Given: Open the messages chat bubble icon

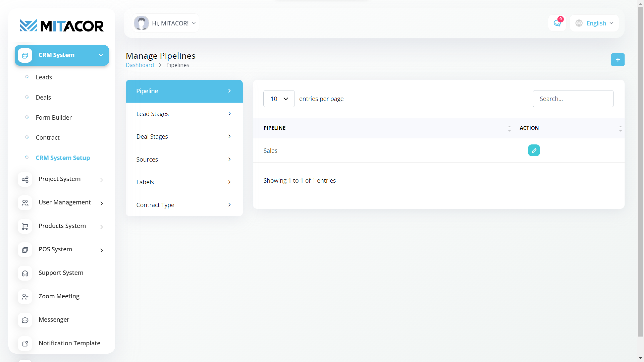Looking at the screenshot, I should point(557,23).
